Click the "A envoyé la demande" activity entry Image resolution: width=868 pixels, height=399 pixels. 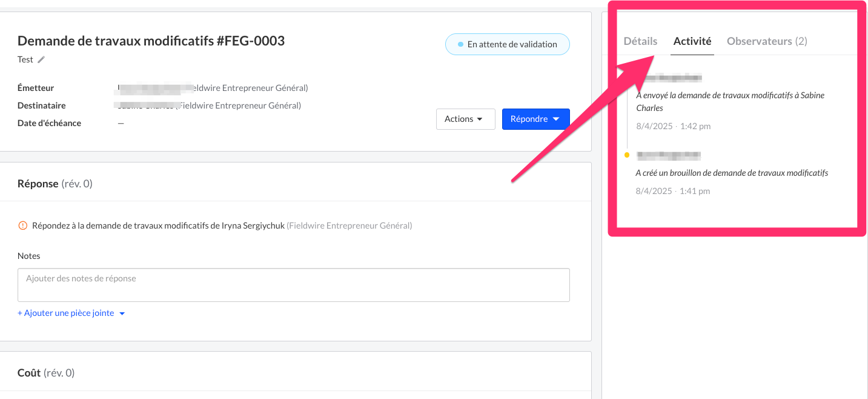[x=730, y=101]
